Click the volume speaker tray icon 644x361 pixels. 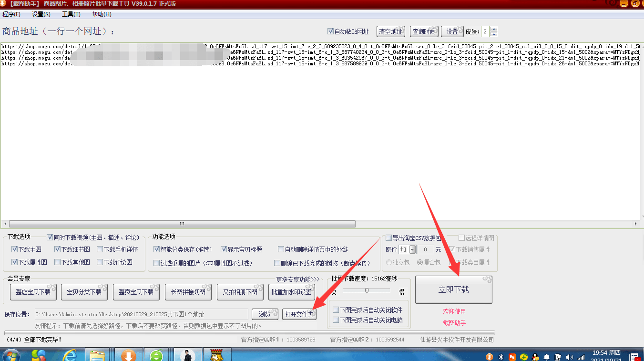pyautogui.click(x=570, y=357)
